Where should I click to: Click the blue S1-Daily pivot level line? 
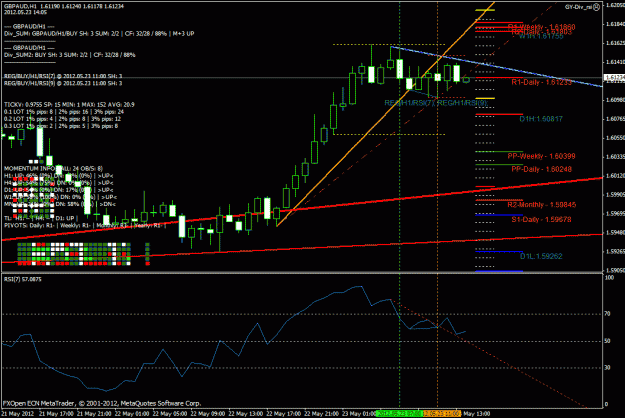click(x=499, y=215)
